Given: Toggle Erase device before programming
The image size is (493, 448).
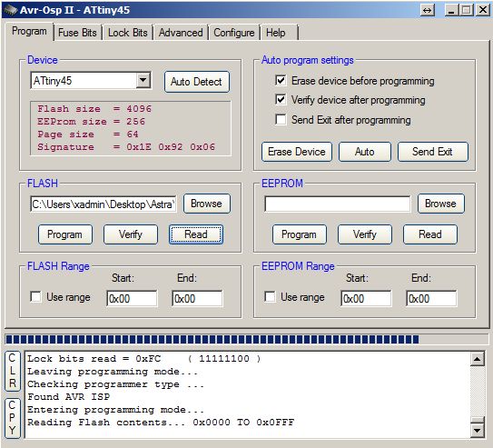Looking at the screenshot, I should [x=281, y=81].
